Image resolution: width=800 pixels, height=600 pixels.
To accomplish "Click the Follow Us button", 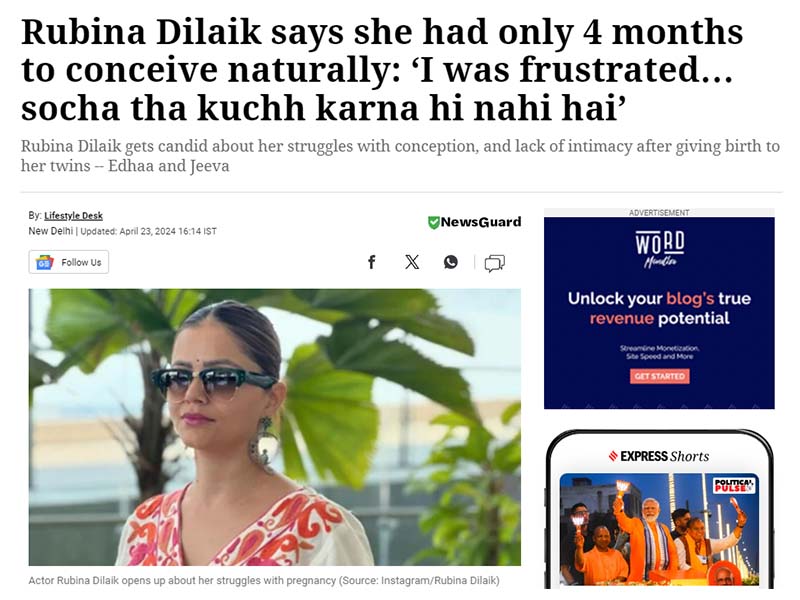I will point(68,262).
